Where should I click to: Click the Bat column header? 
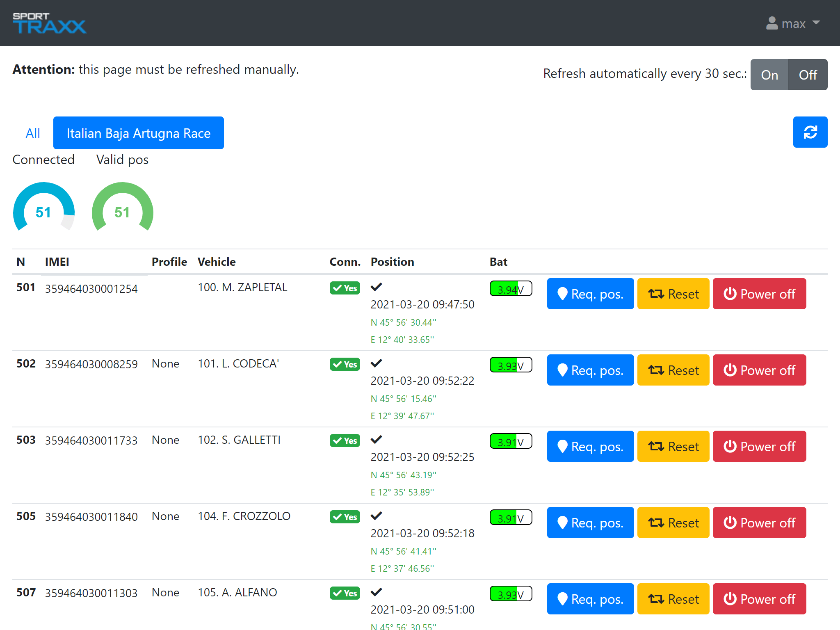pos(498,262)
